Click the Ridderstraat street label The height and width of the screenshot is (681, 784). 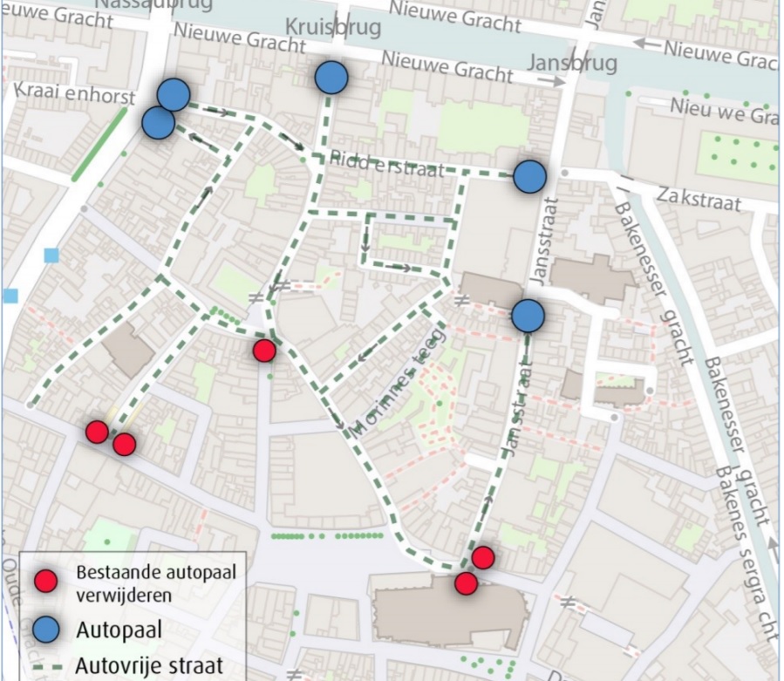tap(386, 164)
